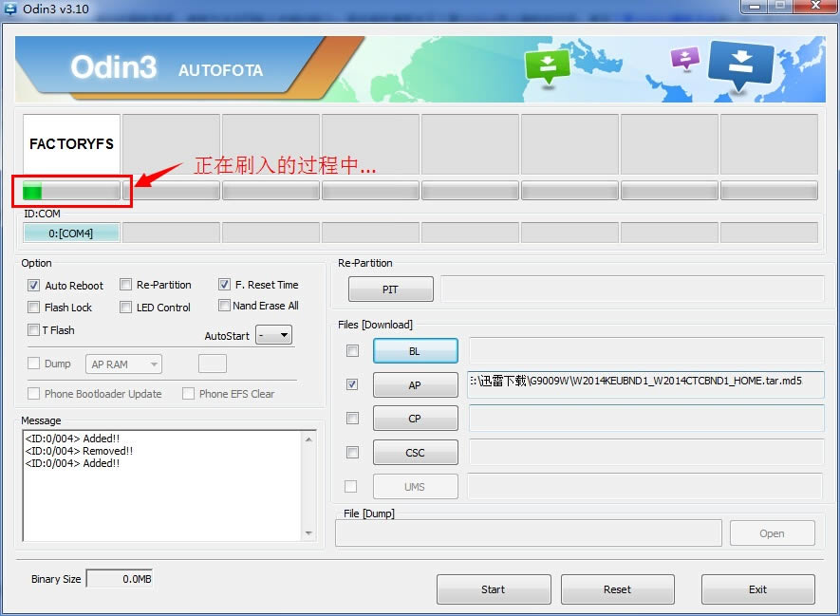Click the purple message icon in the banner
The image size is (840, 616).
(684, 59)
